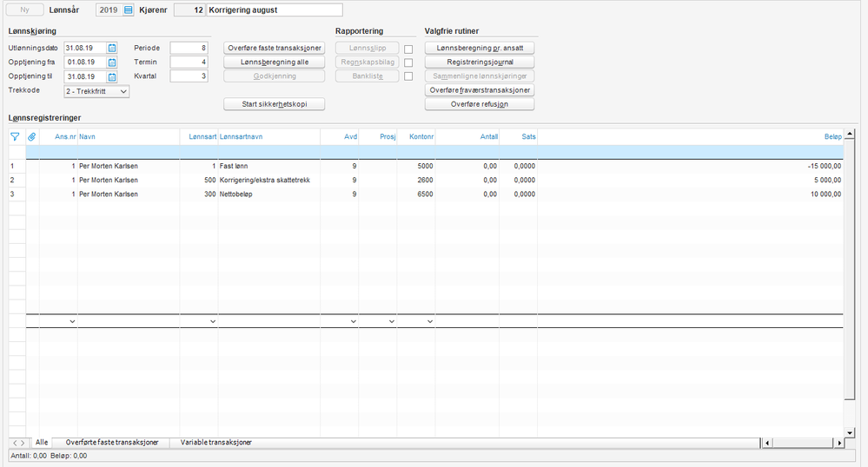Click the vertical scrollbar down arrow of the grid

pyautogui.click(x=850, y=432)
